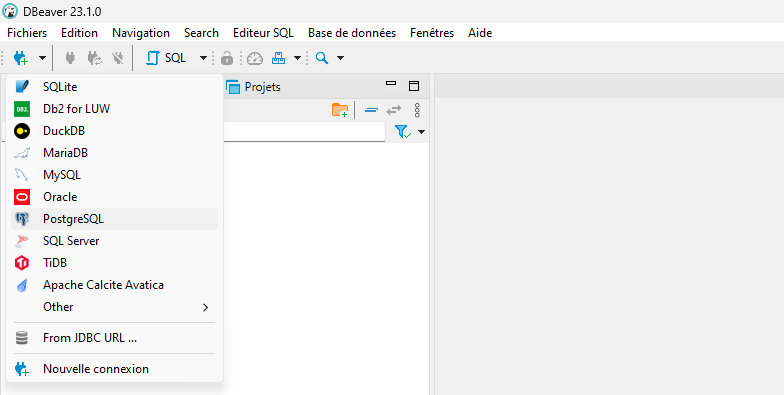
Task: Click the MySQL dolphin icon
Action: pos(22,175)
